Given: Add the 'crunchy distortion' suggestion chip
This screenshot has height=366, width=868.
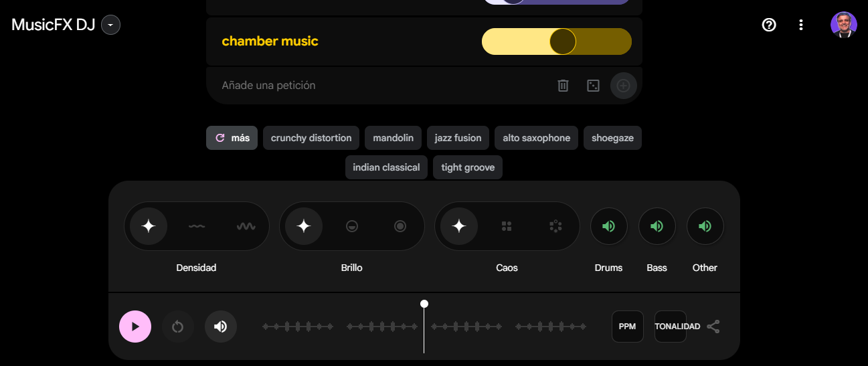Looking at the screenshot, I should pyautogui.click(x=311, y=138).
